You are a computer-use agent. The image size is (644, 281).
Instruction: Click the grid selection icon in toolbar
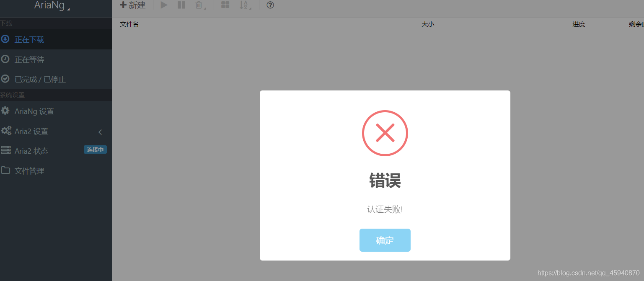point(225,5)
